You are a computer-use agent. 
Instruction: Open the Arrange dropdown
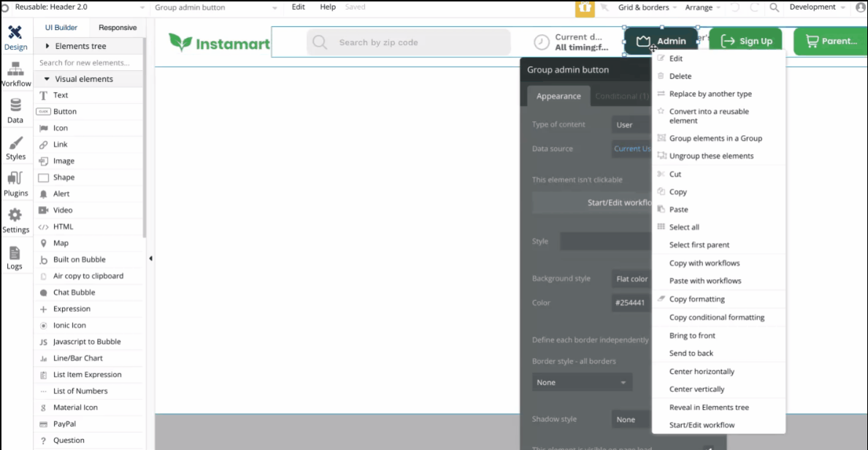pyautogui.click(x=702, y=8)
